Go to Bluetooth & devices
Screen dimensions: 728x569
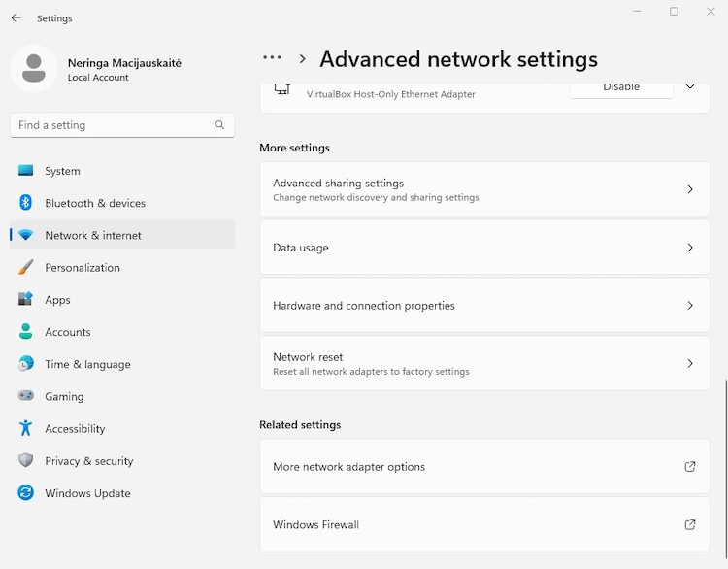tap(122, 203)
